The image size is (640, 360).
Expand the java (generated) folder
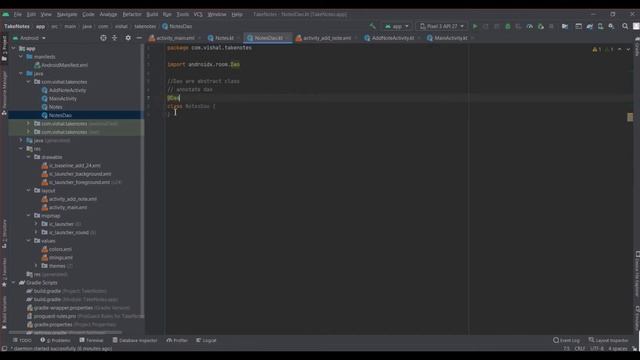point(21,140)
